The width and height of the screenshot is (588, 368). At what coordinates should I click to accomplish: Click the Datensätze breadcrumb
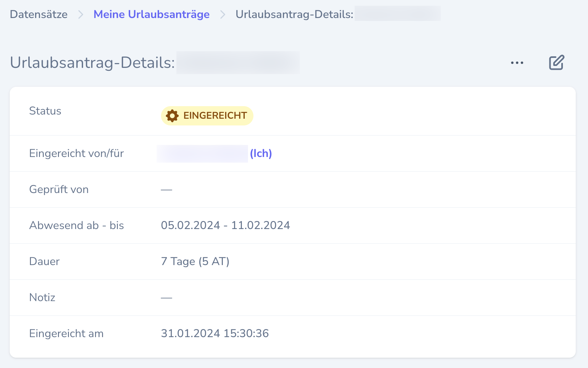(x=39, y=14)
